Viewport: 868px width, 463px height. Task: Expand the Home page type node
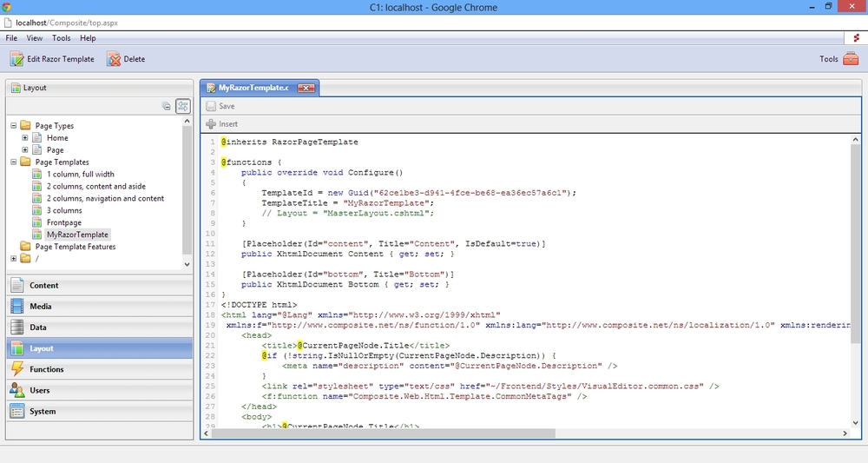(25, 138)
